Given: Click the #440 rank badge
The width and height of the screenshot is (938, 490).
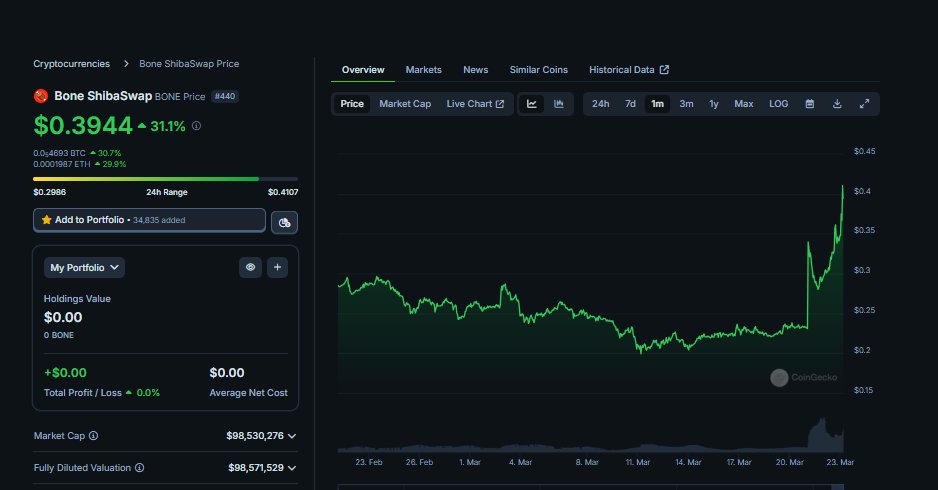Looking at the screenshot, I should pos(225,96).
